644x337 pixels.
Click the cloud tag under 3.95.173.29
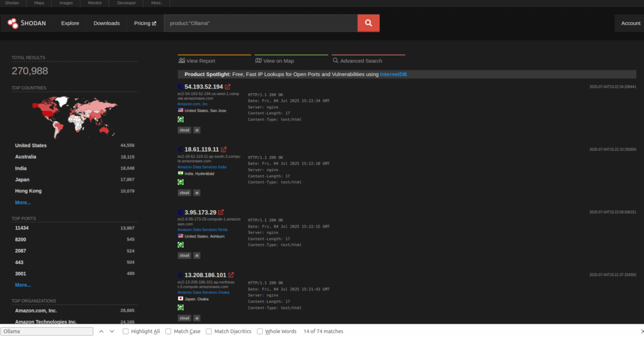[x=184, y=255]
